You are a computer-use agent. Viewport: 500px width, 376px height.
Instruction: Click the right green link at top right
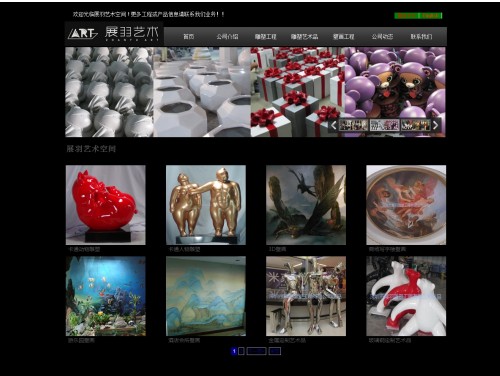(431, 16)
